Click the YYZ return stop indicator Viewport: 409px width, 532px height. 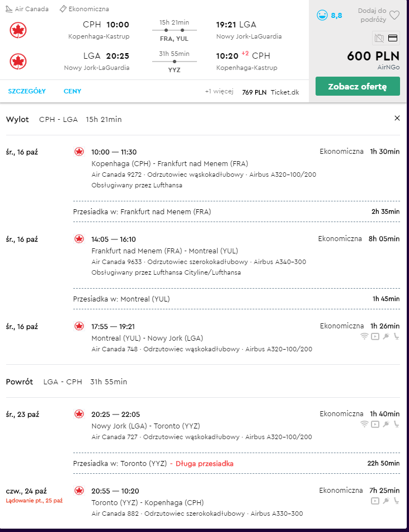point(175,70)
